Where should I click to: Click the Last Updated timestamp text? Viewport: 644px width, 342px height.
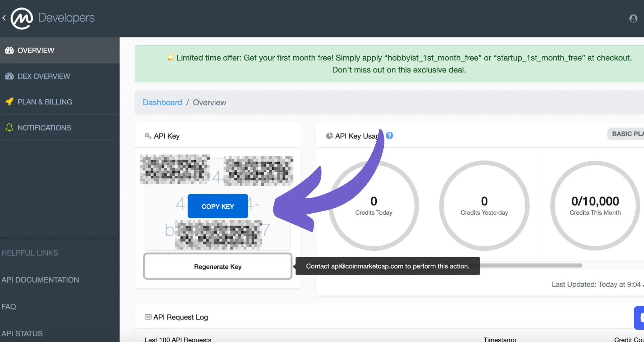click(x=598, y=284)
